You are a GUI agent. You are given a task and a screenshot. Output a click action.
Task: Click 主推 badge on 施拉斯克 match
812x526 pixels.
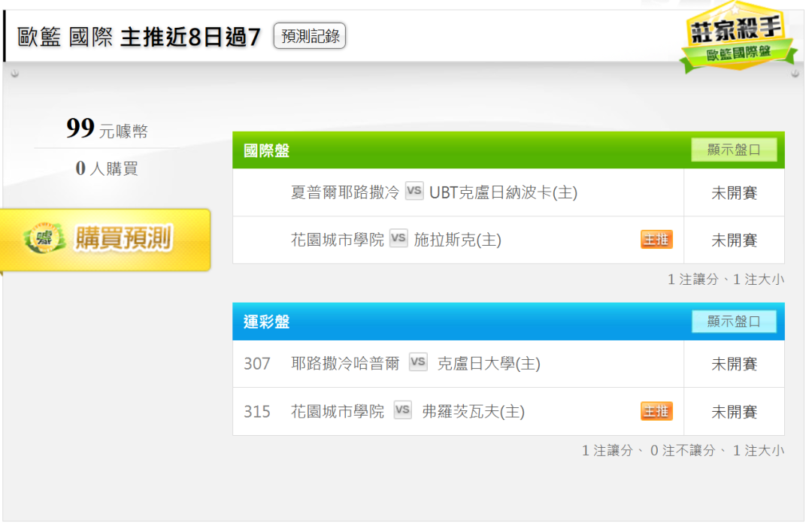point(656,239)
